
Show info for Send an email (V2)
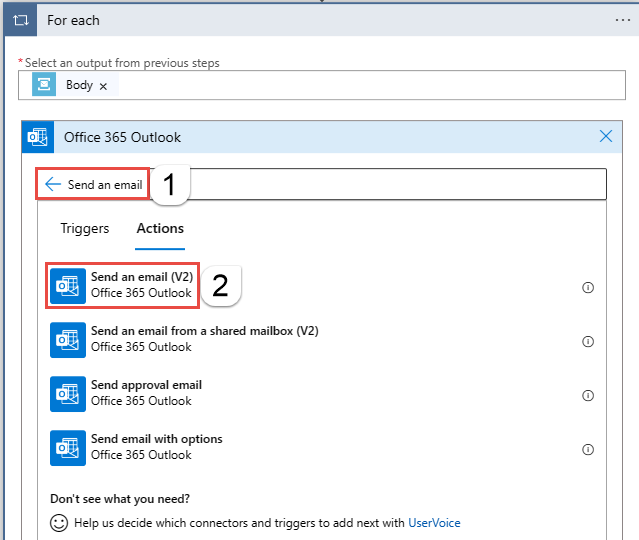pyautogui.click(x=588, y=287)
